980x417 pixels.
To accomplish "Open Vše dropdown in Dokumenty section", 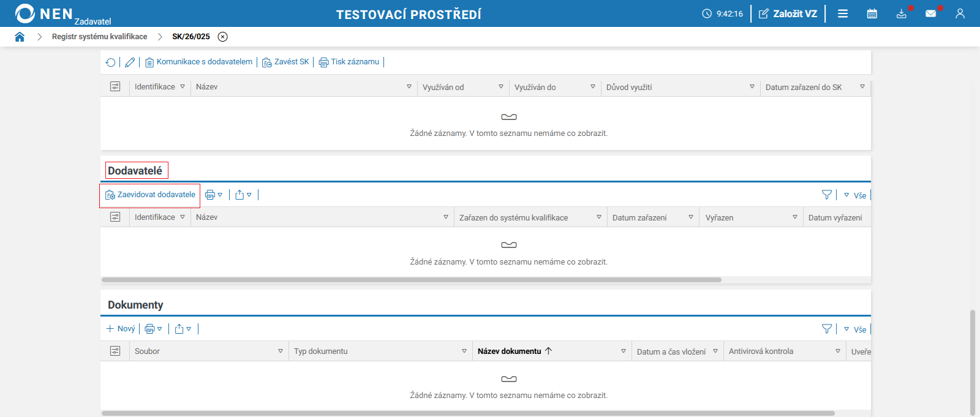I will coord(855,329).
